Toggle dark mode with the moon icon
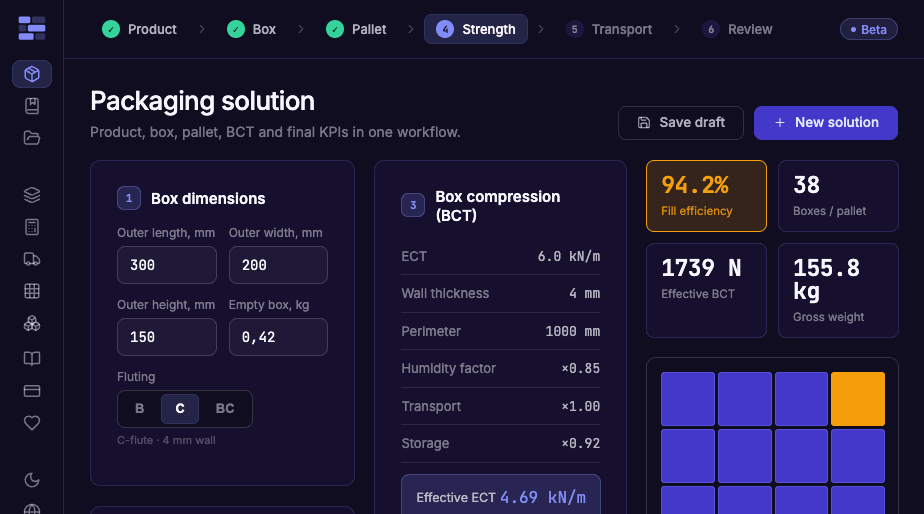The width and height of the screenshot is (924, 514). [x=32, y=480]
